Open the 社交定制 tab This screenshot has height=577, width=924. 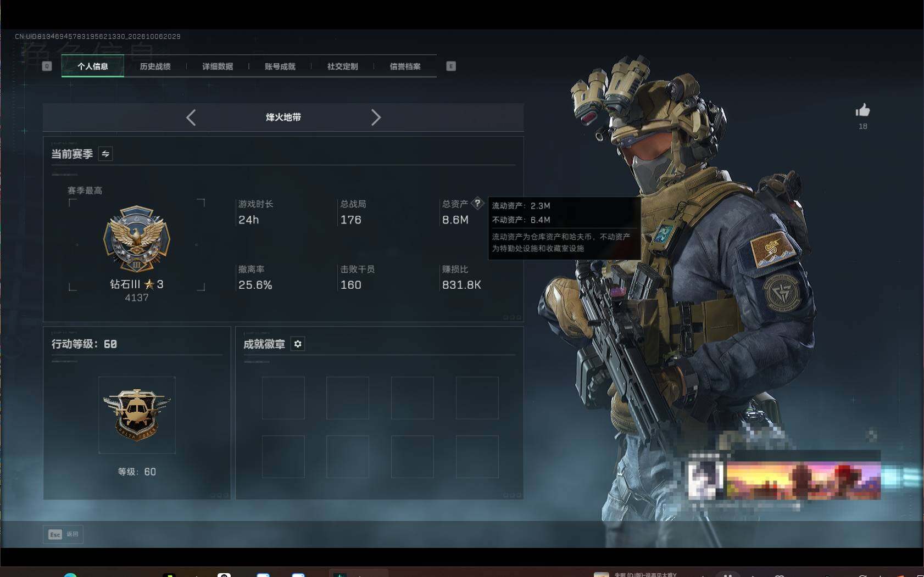tap(343, 66)
